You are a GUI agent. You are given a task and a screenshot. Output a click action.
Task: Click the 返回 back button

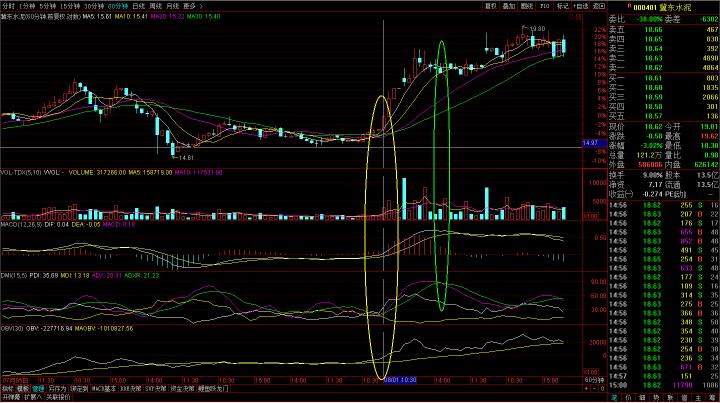tap(599, 6)
